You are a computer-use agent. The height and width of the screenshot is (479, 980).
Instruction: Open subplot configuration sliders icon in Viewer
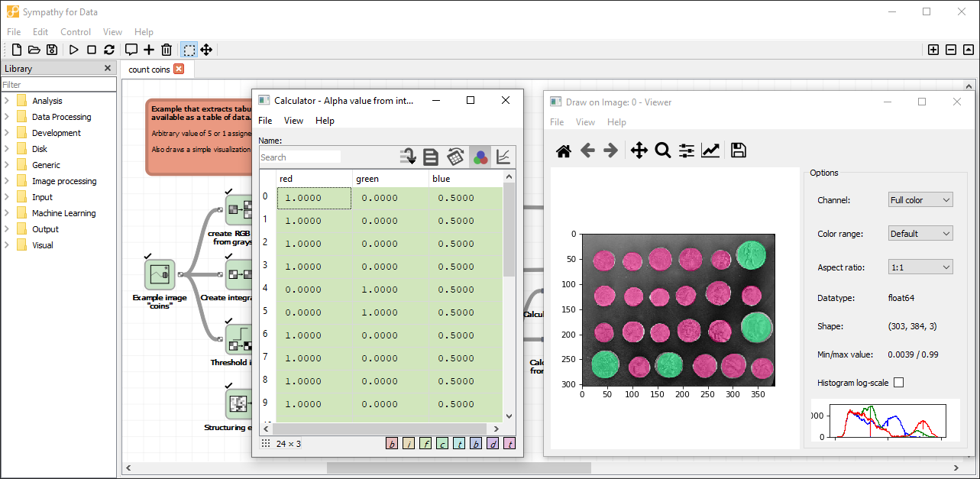coord(687,150)
